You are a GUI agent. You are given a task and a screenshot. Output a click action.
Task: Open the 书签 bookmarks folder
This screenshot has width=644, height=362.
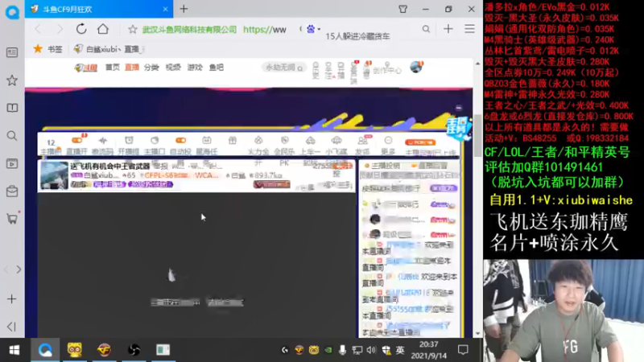[x=48, y=49]
